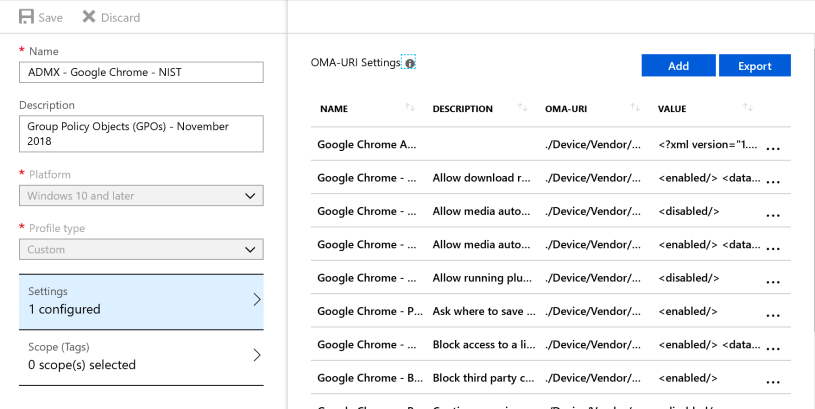The height and width of the screenshot is (409, 815).
Task: Click the Name input field
Action: pos(141,72)
